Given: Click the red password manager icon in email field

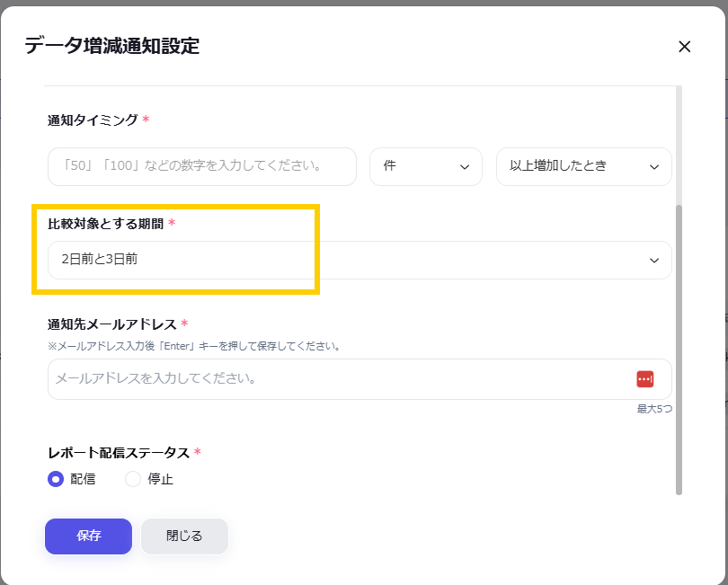Looking at the screenshot, I should click(x=644, y=379).
